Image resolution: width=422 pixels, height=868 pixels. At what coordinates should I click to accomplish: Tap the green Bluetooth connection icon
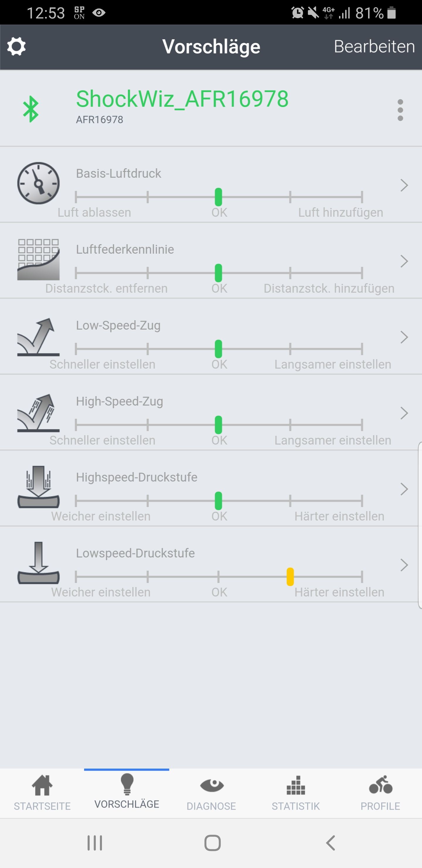pos(31,109)
